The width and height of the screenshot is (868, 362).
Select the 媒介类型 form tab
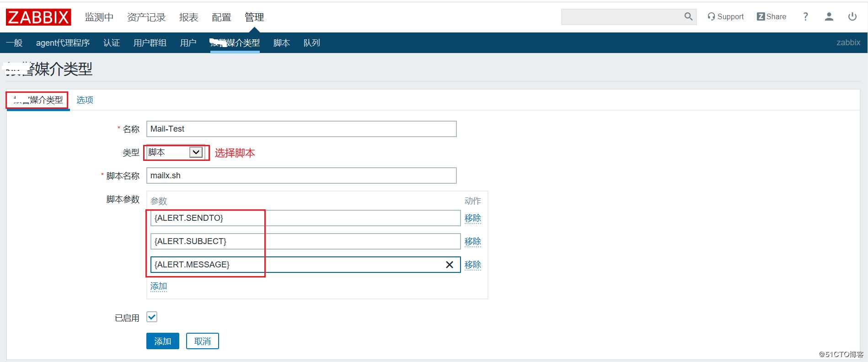(x=38, y=100)
